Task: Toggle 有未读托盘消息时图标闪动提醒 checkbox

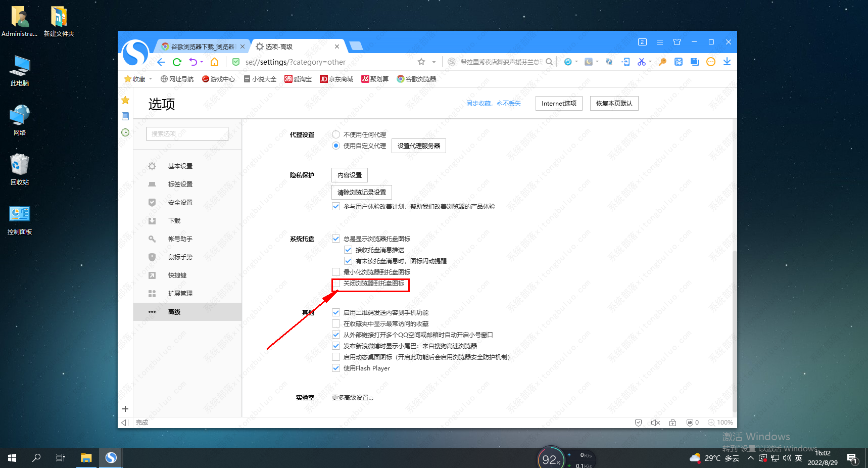Action: click(x=348, y=261)
